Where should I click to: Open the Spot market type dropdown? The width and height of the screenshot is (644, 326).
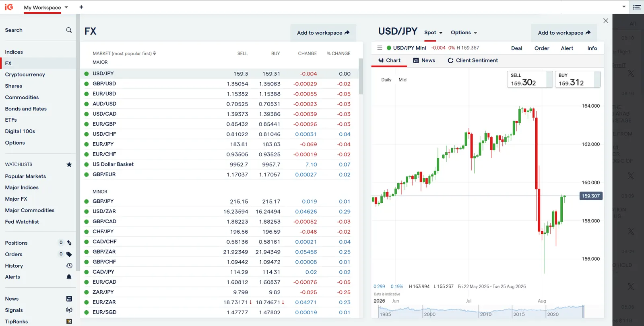433,33
